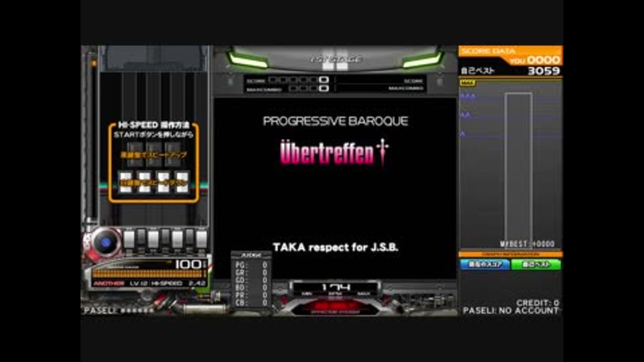The width and height of the screenshot is (644, 362).
Task: Click the MYBEST +0000 readout
Action: [527, 244]
